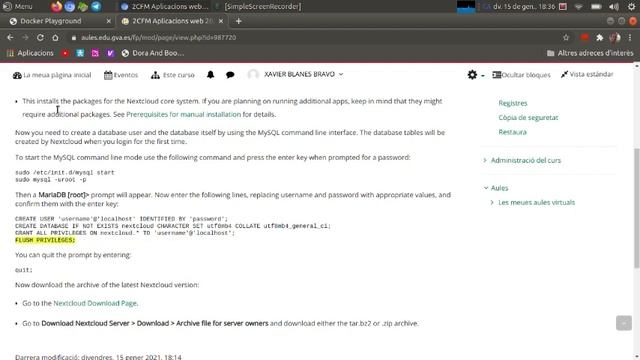This screenshot has height=360, width=640.
Task: Open the gear settings dropdown
Action: pos(476,75)
